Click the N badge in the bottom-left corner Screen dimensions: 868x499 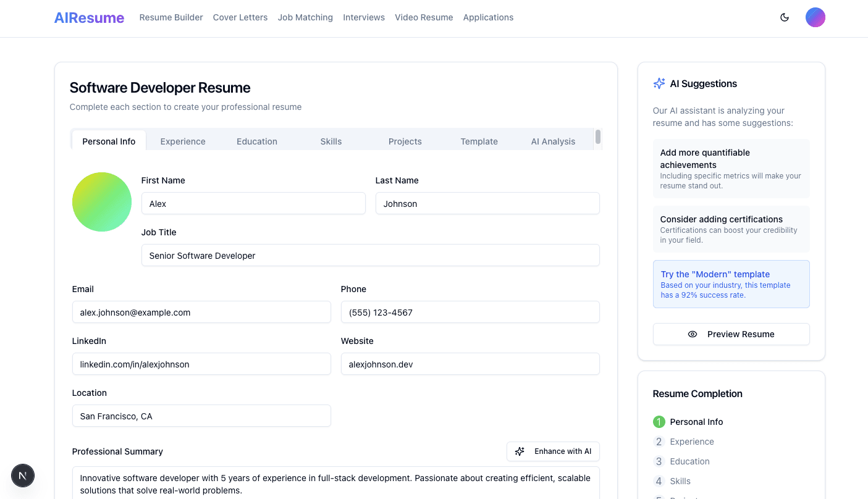(22, 476)
